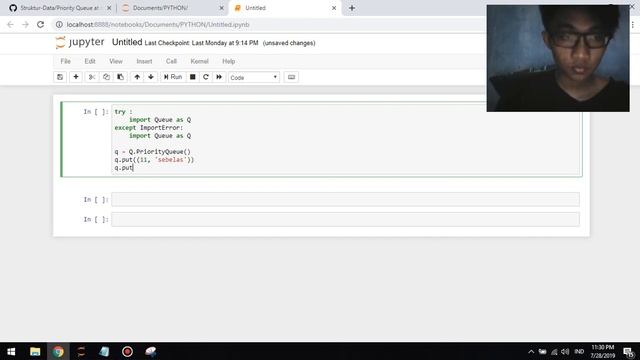
Task: Rename notebook via the Untitled title
Action: pos(127,42)
